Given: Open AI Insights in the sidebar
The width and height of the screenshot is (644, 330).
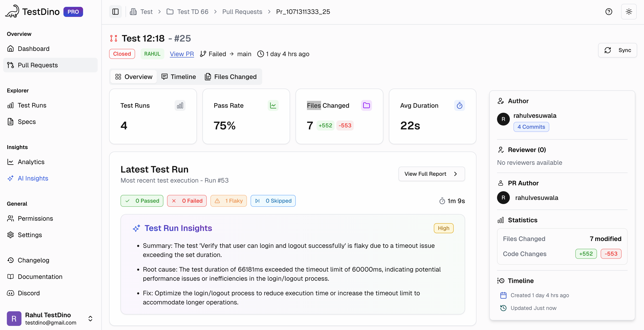Looking at the screenshot, I should tap(33, 178).
